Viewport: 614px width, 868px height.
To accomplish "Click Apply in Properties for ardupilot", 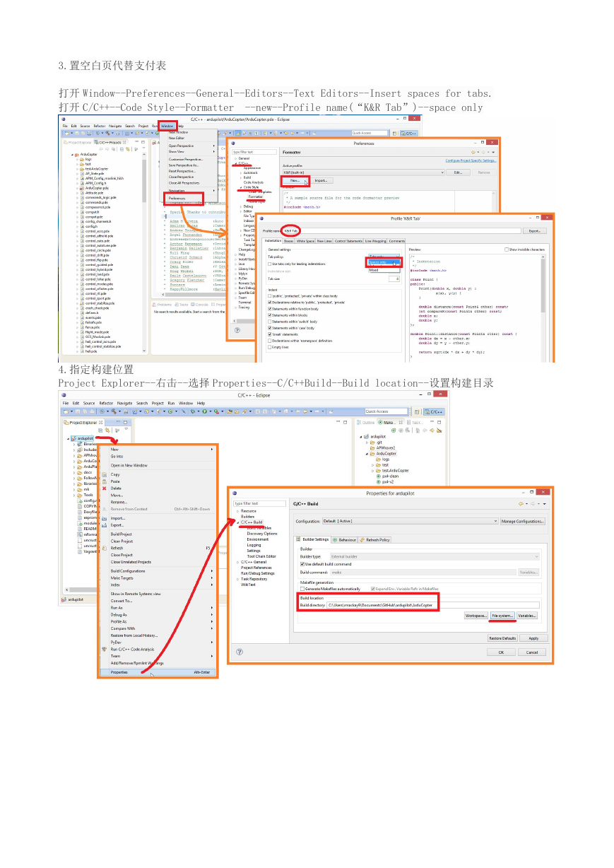I will pyautogui.click(x=533, y=638).
